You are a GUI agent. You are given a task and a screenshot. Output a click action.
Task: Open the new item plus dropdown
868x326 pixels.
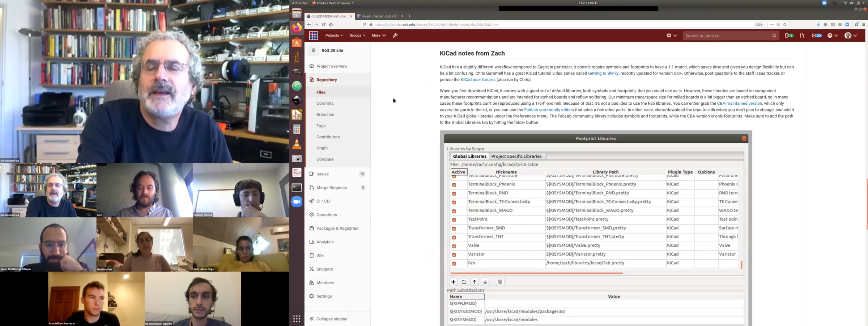(x=672, y=35)
